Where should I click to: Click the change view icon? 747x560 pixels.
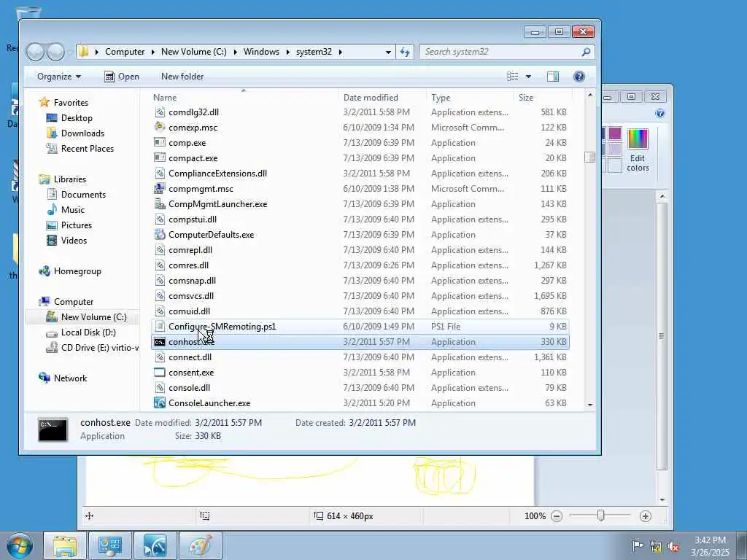point(513,77)
